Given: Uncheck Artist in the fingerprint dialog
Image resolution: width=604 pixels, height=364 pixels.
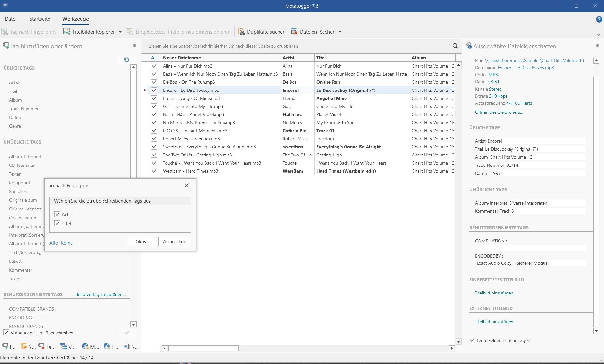Looking at the screenshot, I should point(58,214).
